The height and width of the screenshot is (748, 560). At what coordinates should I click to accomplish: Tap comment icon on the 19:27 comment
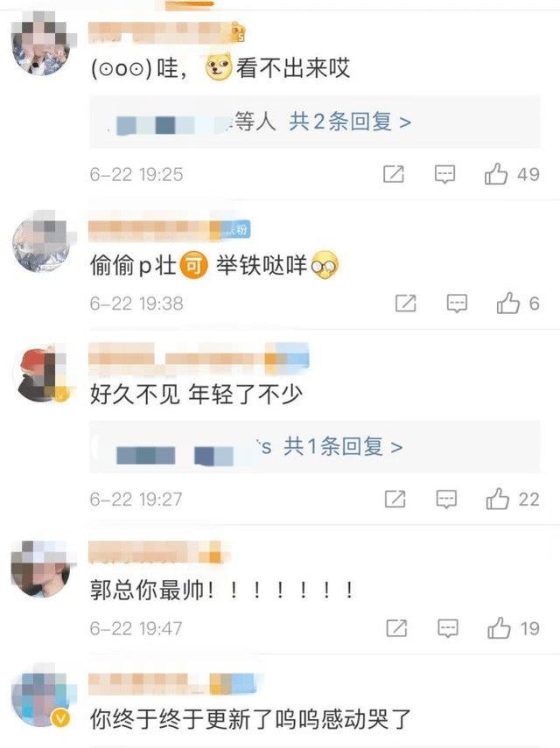[x=446, y=500]
